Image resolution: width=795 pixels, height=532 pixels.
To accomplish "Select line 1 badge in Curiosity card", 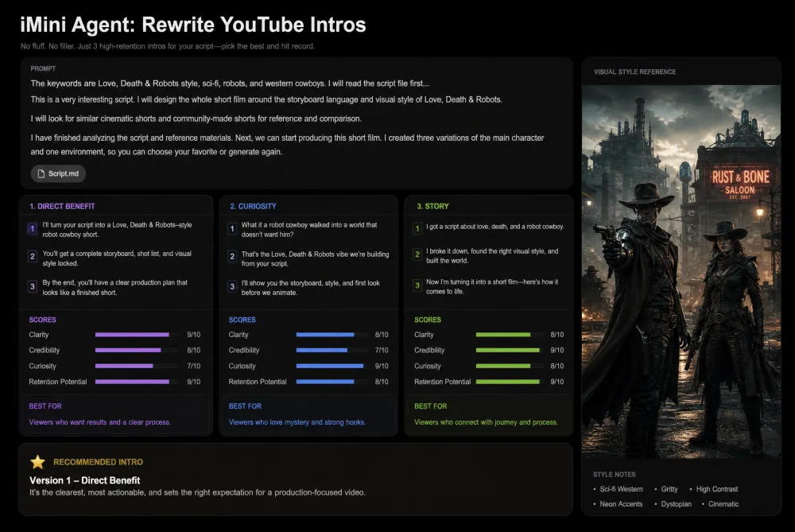I will click(x=232, y=229).
